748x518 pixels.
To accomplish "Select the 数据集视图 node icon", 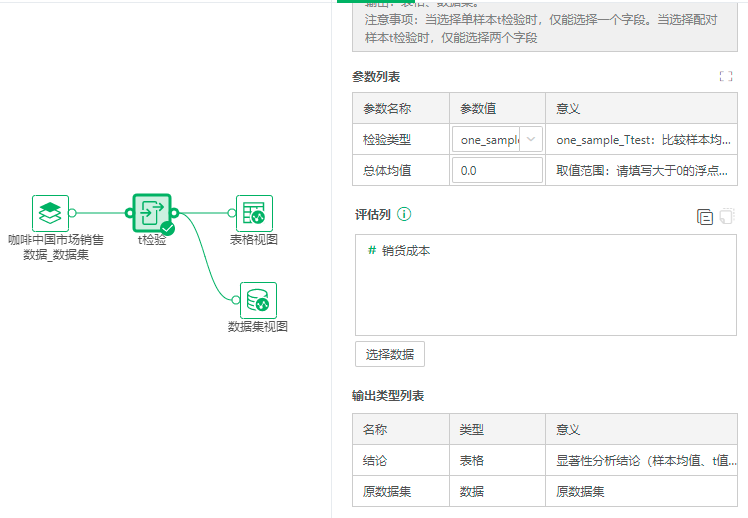I will point(258,300).
